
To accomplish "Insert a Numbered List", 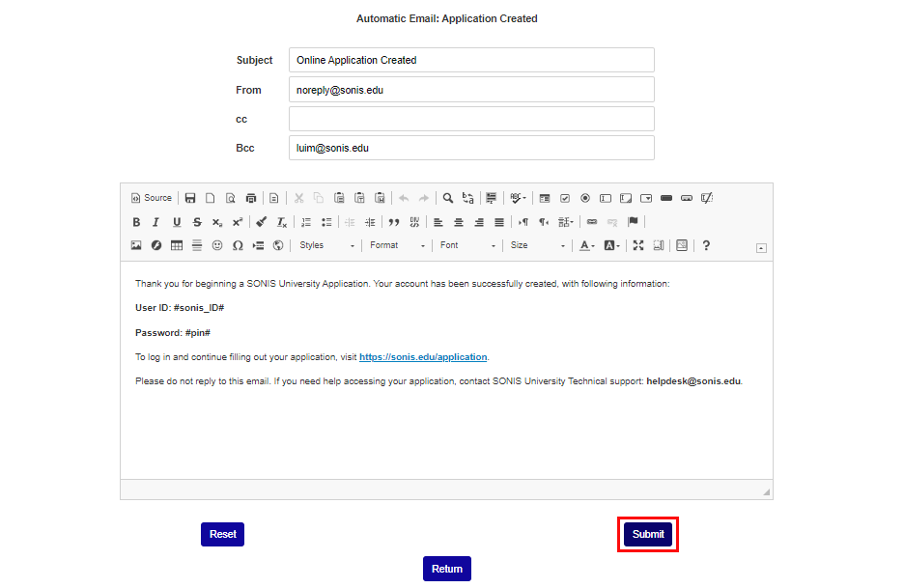I will click(x=305, y=222).
